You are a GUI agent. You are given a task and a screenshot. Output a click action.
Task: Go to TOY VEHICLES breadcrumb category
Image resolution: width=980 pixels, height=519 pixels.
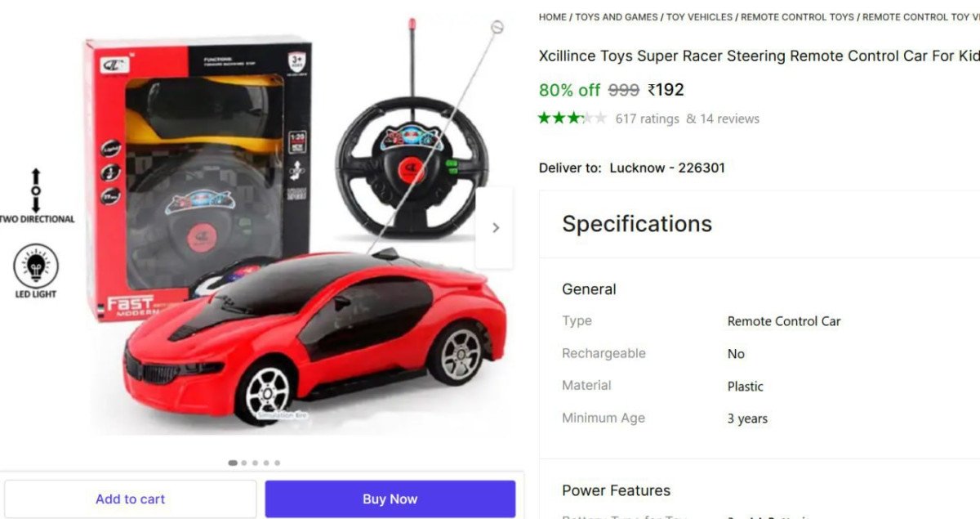(x=700, y=17)
